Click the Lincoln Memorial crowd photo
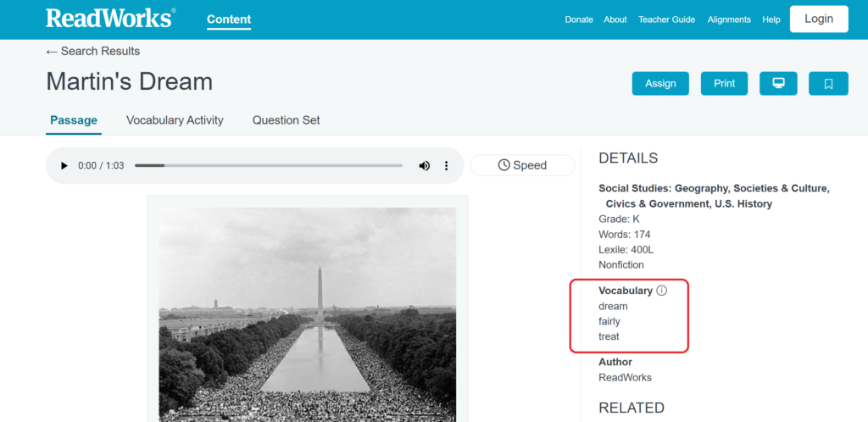This screenshot has height=422, width=868. 307,314
